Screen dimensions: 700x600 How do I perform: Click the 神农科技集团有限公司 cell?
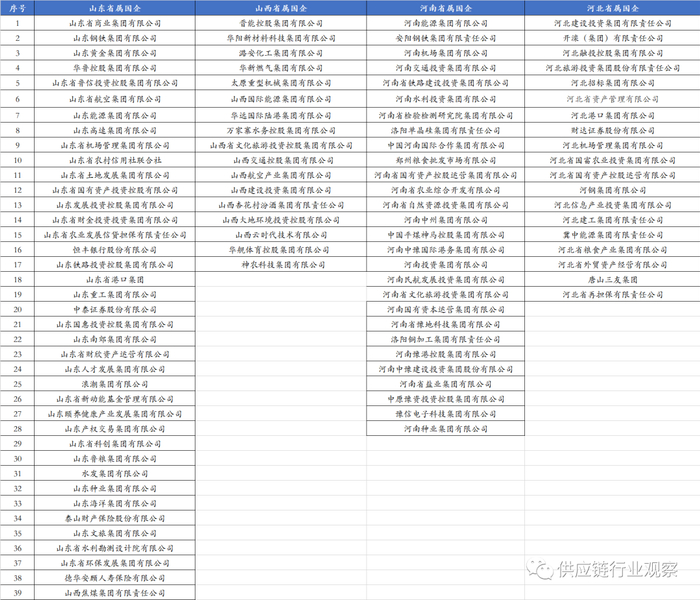pyautogui.click(x=281, y=265)
